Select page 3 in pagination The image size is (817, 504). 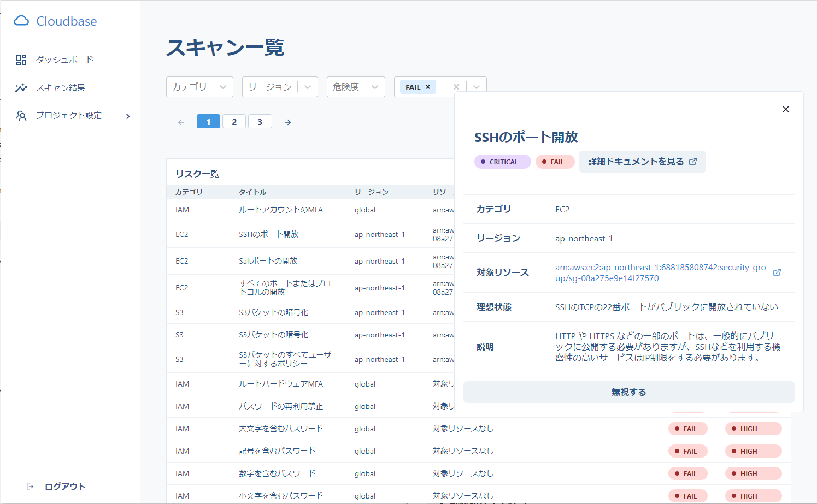pos(260,122)
